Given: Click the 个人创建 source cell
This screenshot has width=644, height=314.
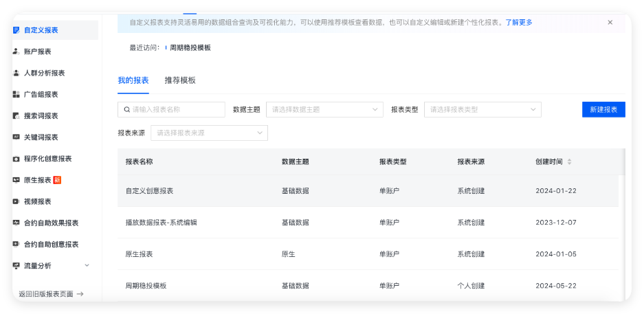Looking at the screenshot, I should point(471,286).
